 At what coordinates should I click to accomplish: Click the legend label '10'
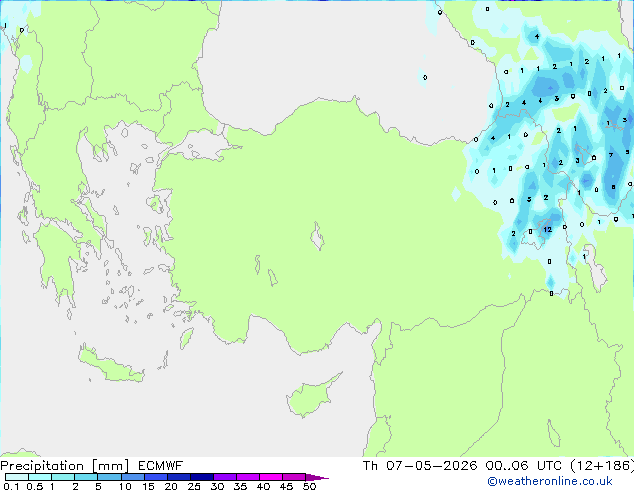coord(125,486)
